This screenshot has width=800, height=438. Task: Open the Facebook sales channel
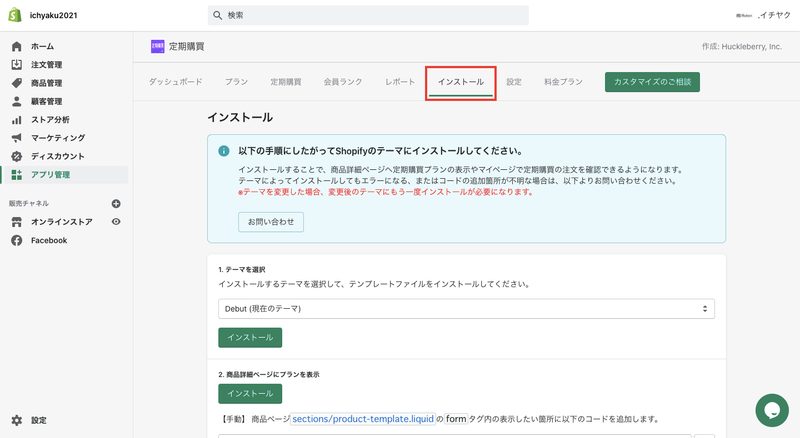click(49, 240)
